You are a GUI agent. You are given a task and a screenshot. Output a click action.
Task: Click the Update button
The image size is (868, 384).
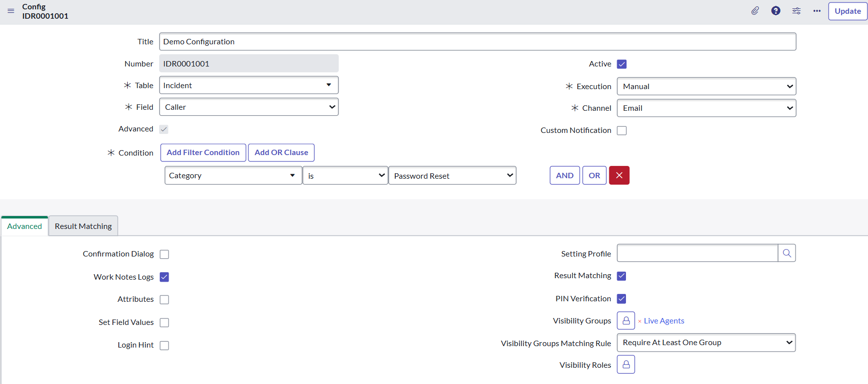(x=848, y=11)
